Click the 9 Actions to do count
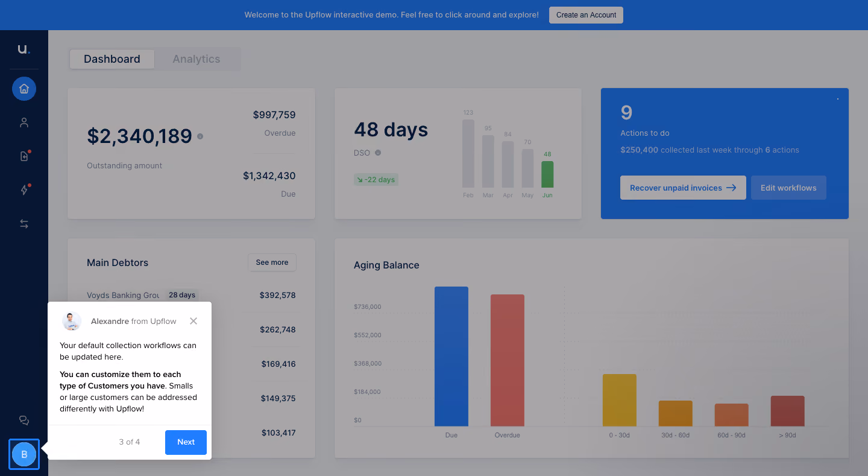 tap(626, 113)
